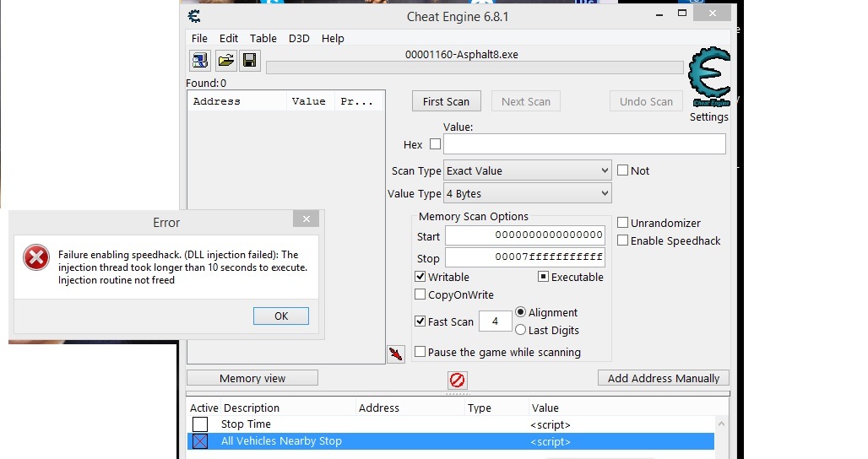The image size is (868, 459).
Task: Click the 00001160-Asphalt8.exe process label
Action: coord(462,54)
